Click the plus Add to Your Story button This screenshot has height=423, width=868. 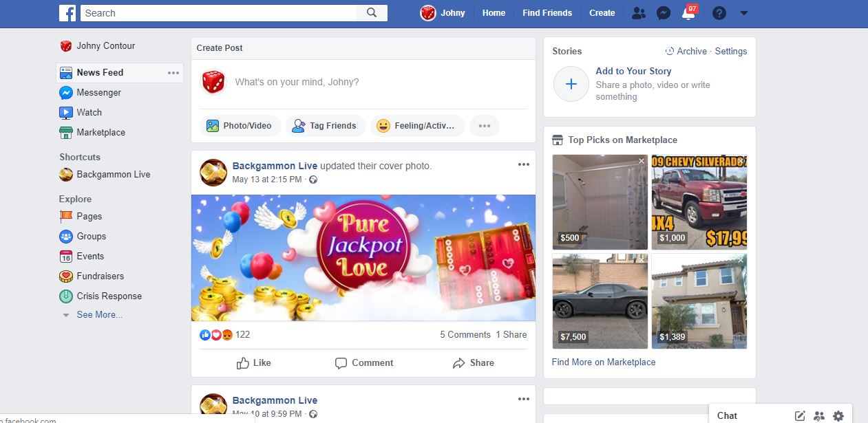point(571,84)
